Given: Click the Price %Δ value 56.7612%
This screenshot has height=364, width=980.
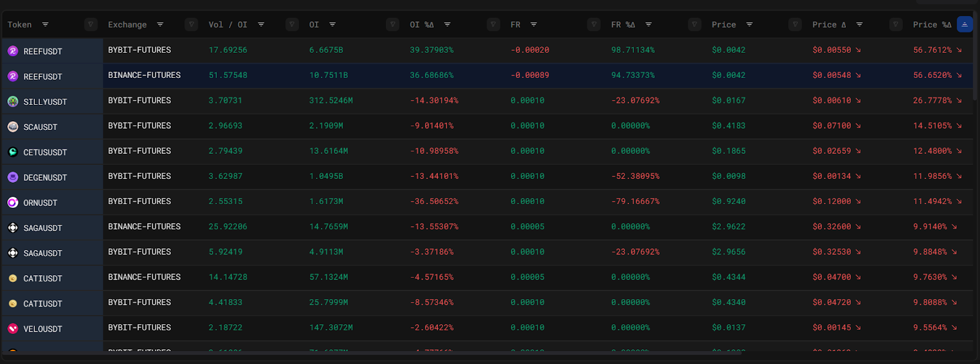Looking at the screenshot, I should click(x=933, y=50).
